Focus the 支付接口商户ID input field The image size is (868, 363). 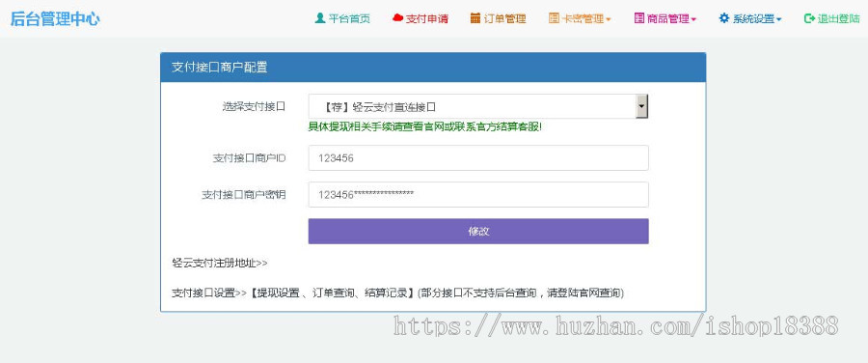pos(478,158)
